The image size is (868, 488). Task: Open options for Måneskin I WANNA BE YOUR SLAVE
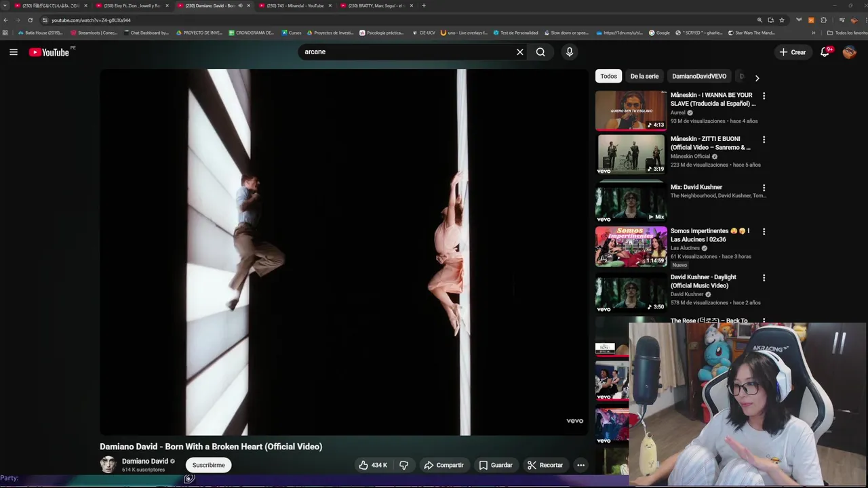click(x=764, y=96)
